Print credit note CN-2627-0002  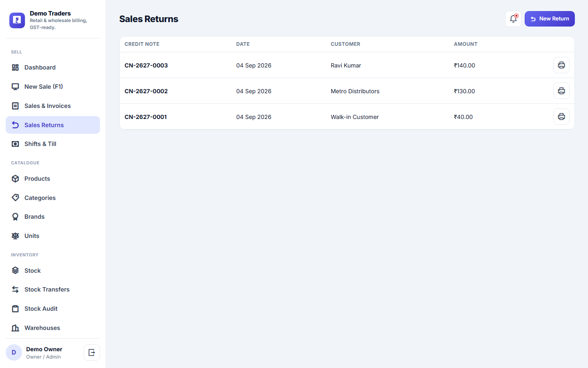coord(561,91)
